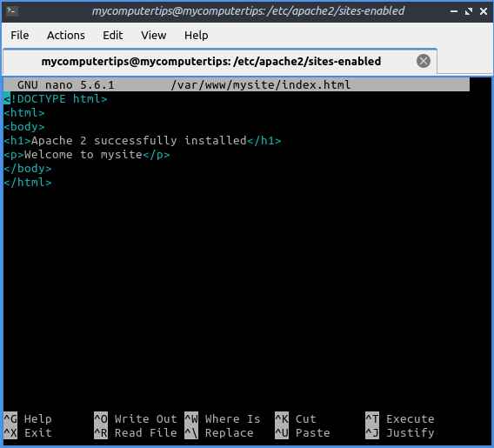
Task: Open the File menu
Action: (19, 36)
